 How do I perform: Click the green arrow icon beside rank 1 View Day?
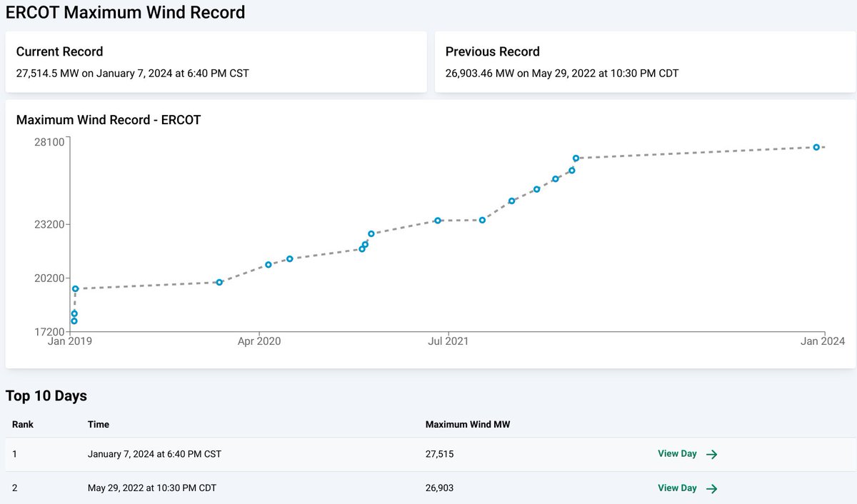(711, 453)
